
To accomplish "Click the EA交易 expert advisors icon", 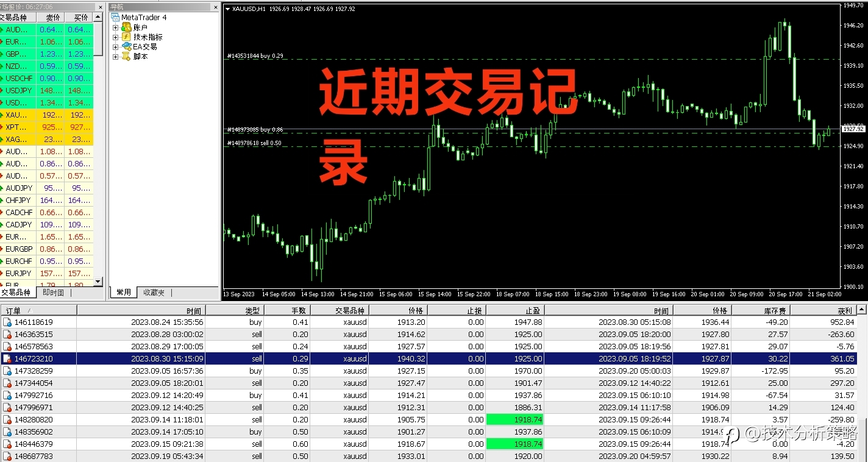I will tap(126, 46).
